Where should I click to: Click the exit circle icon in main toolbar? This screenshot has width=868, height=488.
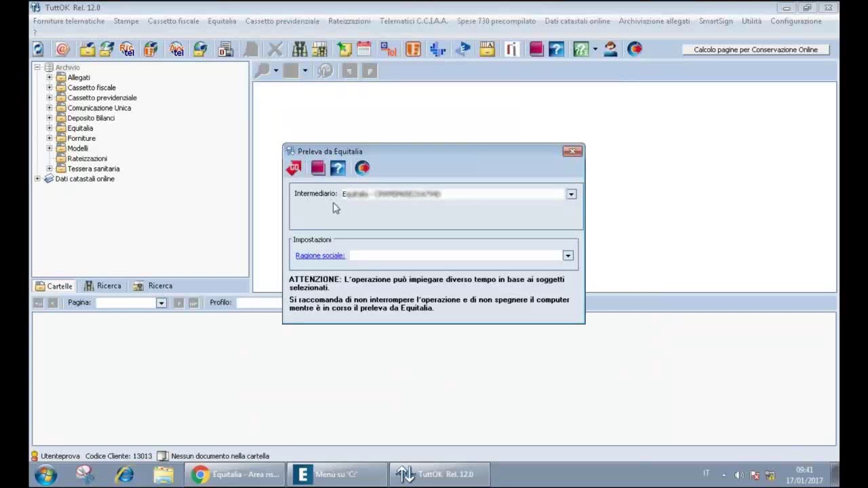coord(635,49)
